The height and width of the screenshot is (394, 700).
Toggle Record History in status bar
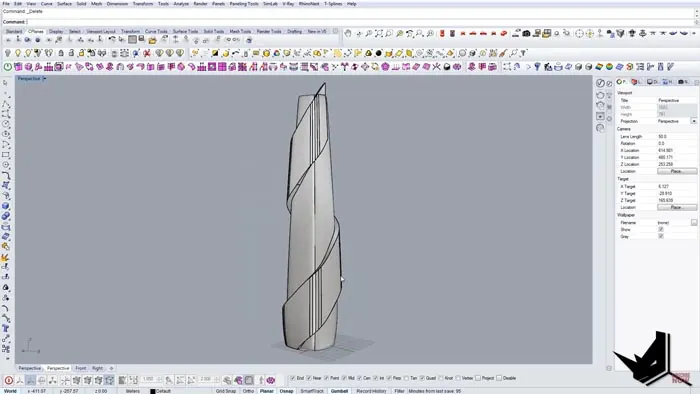click(x=371, y=391)
